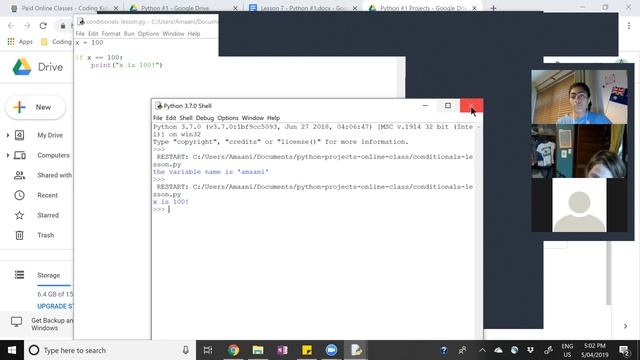This screenshot has height=360, width=640.
Task: Open Edit menu in Python Shell
Action: tap(171, 118)
